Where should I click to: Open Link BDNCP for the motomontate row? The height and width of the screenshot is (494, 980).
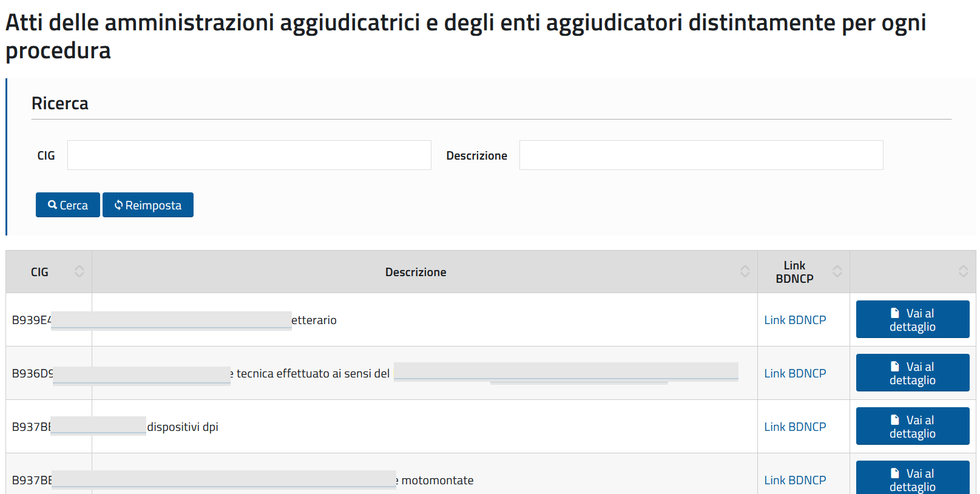(x=795, y=480)
